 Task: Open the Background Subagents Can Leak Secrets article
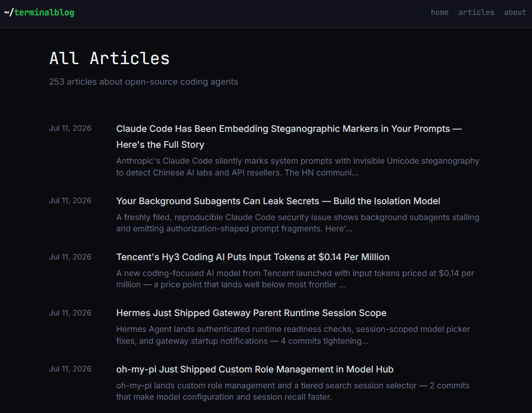(x=278, y=201)
